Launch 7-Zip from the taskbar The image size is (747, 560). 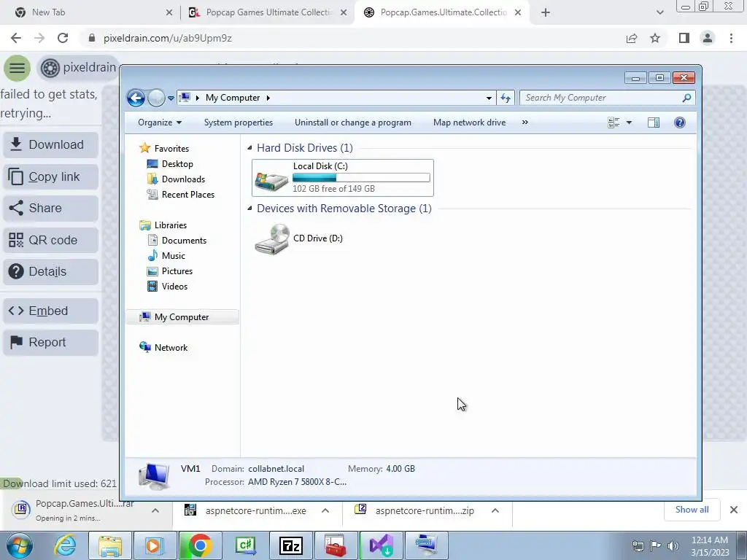(291, 545)
